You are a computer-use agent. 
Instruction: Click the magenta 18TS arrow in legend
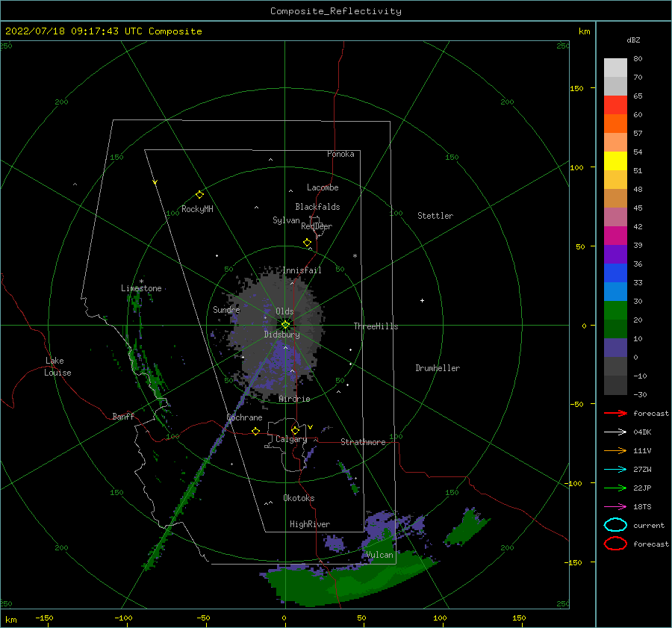(x=615, y=507)
